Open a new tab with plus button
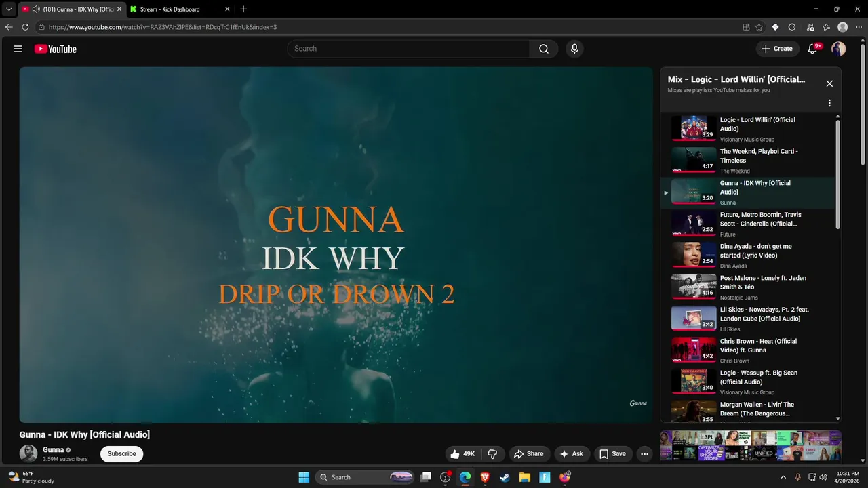 click(243, 9)
